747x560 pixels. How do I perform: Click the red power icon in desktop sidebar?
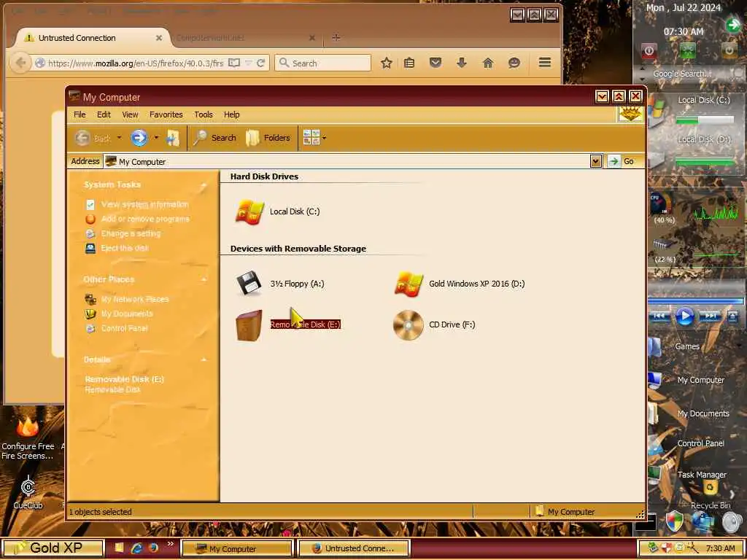coord(649,50)
